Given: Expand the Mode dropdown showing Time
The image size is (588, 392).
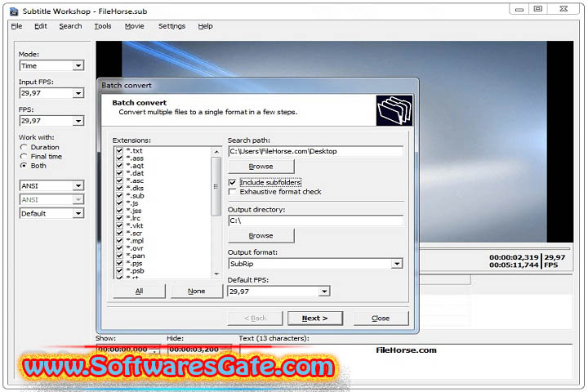Looking at the screenshot, I should pos(78,65).
